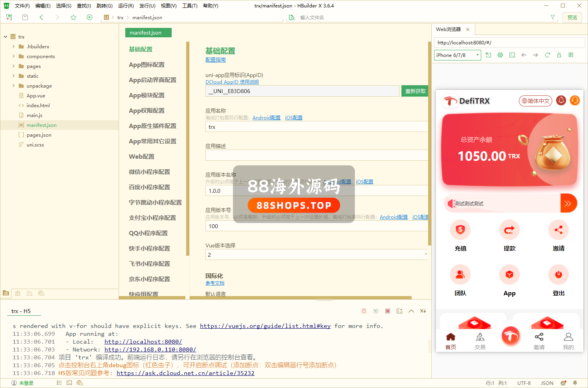Click the red stop icon in console
This screenshot has height=388, width=588.
click(388, 311)
